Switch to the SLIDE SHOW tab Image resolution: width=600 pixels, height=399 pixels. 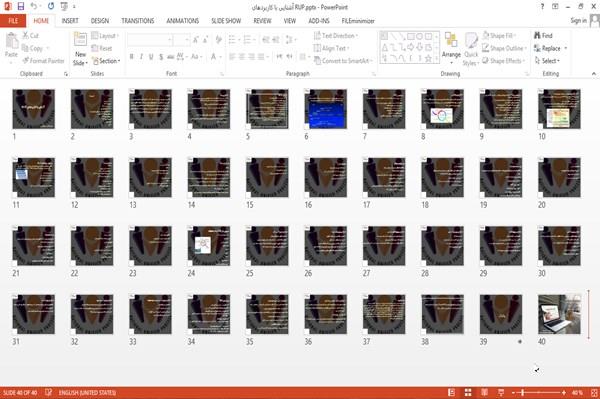coord(226,21)
